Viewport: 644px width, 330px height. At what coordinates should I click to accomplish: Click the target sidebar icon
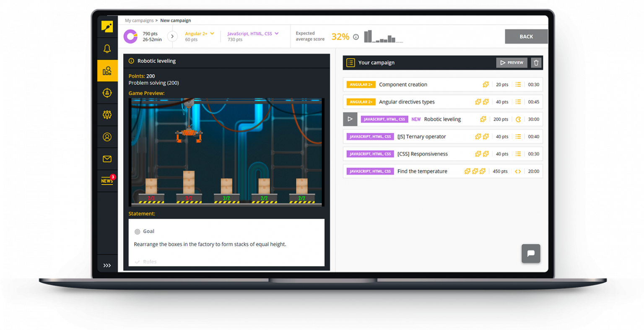coord(107,93)
